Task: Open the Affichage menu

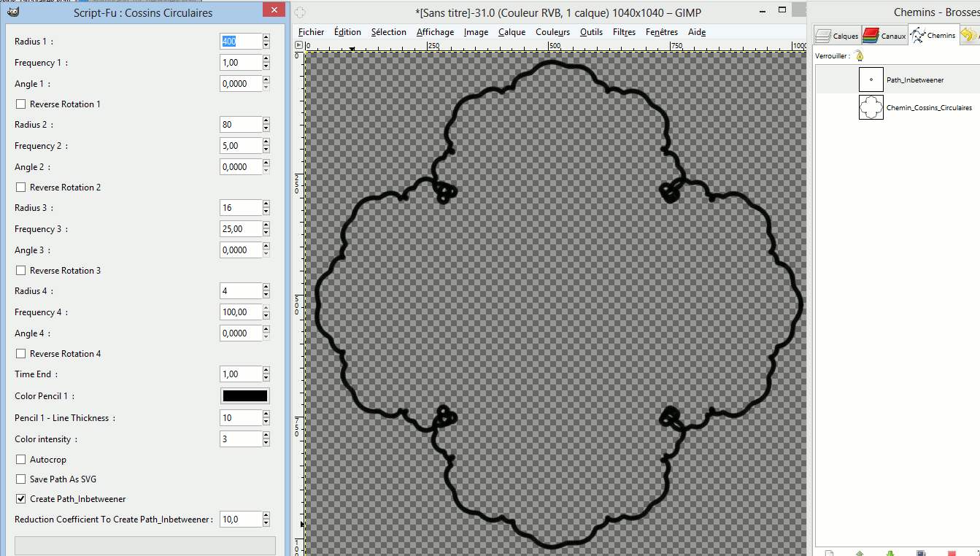Action: (x=435, y=32)
